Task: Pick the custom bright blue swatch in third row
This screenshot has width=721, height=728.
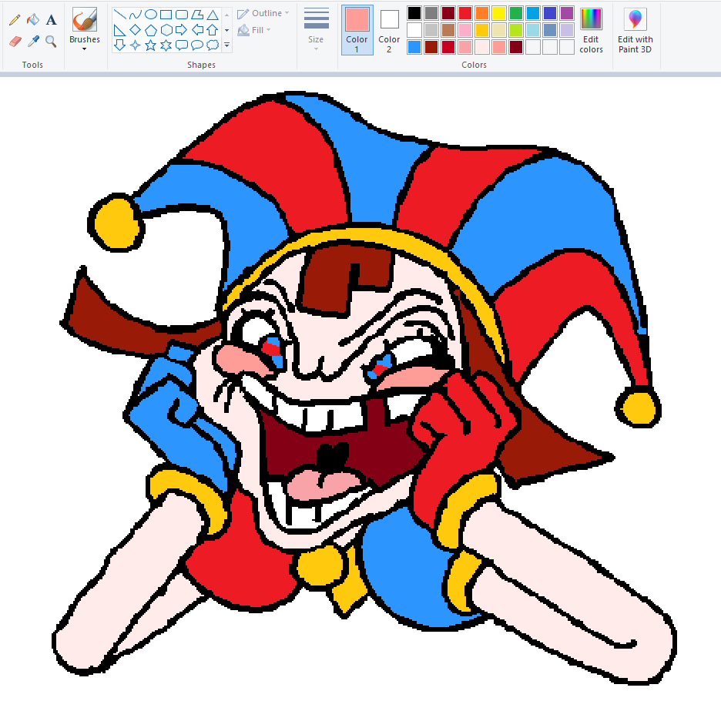Action: 414,47
